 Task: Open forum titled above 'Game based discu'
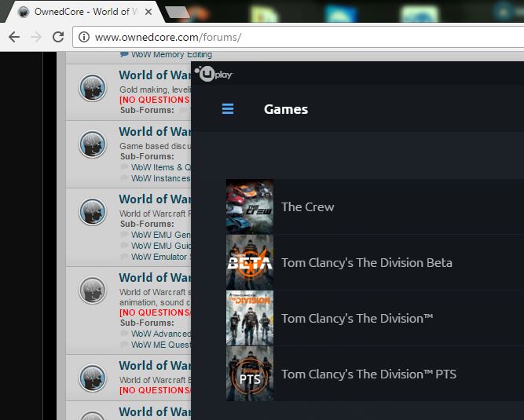155,132
